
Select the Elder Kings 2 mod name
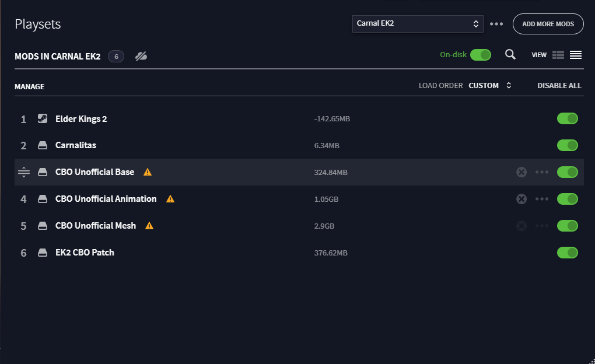81,119
